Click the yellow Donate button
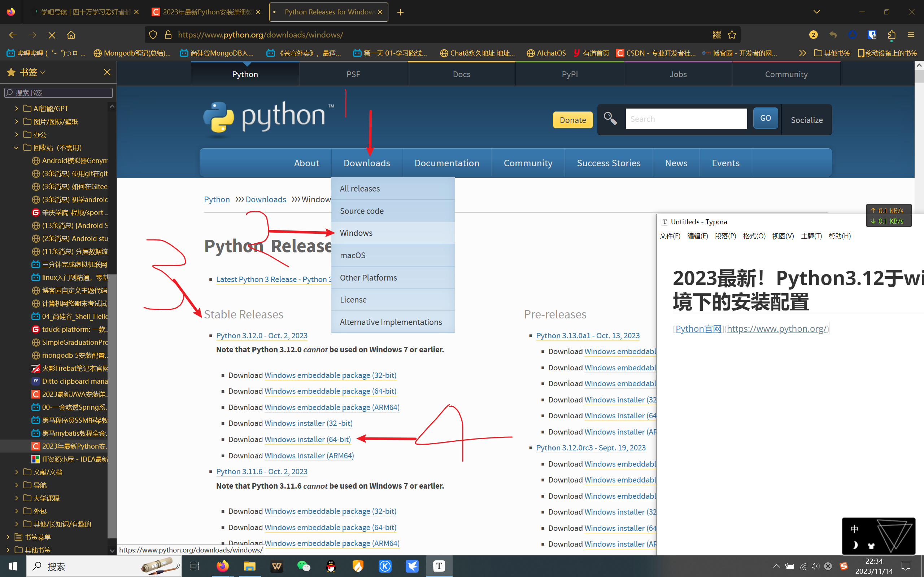The width and height of the screenshot is (924, 577). point(572,120)
